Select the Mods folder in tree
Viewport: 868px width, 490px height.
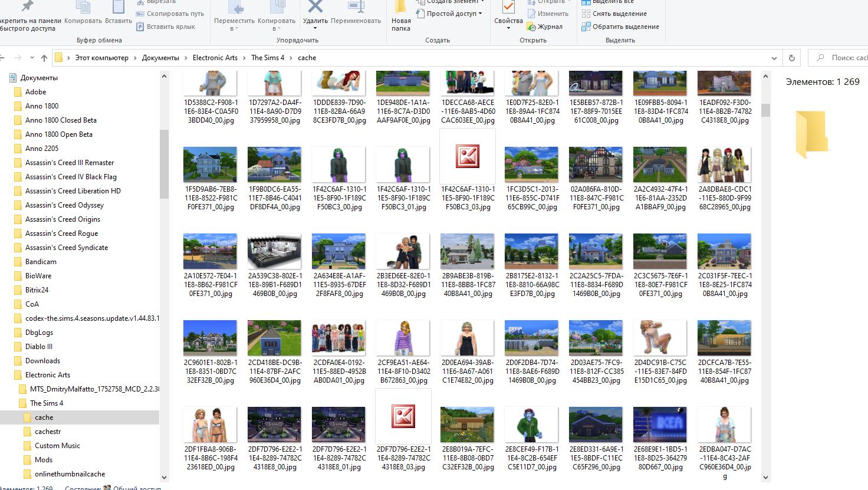coord(44,460)
